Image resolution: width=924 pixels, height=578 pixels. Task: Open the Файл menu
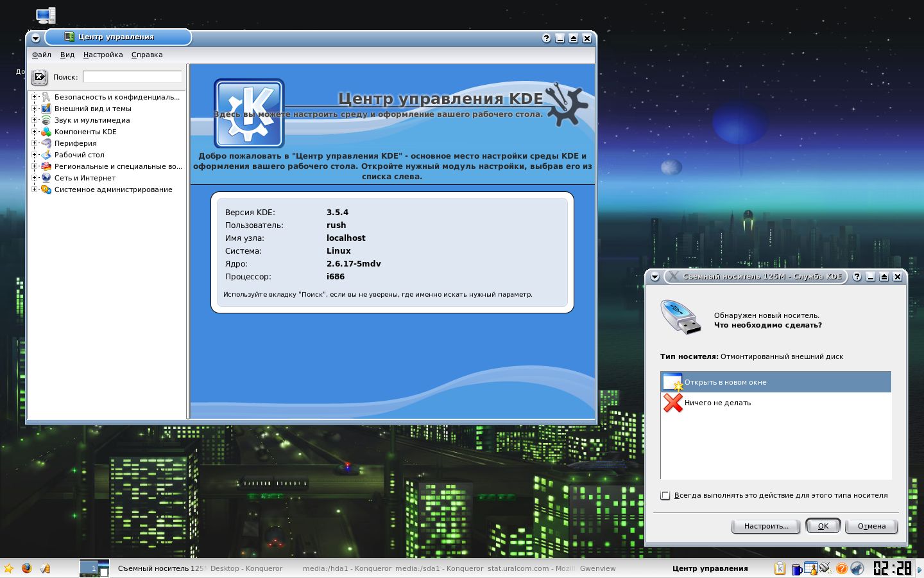point(42,55)
